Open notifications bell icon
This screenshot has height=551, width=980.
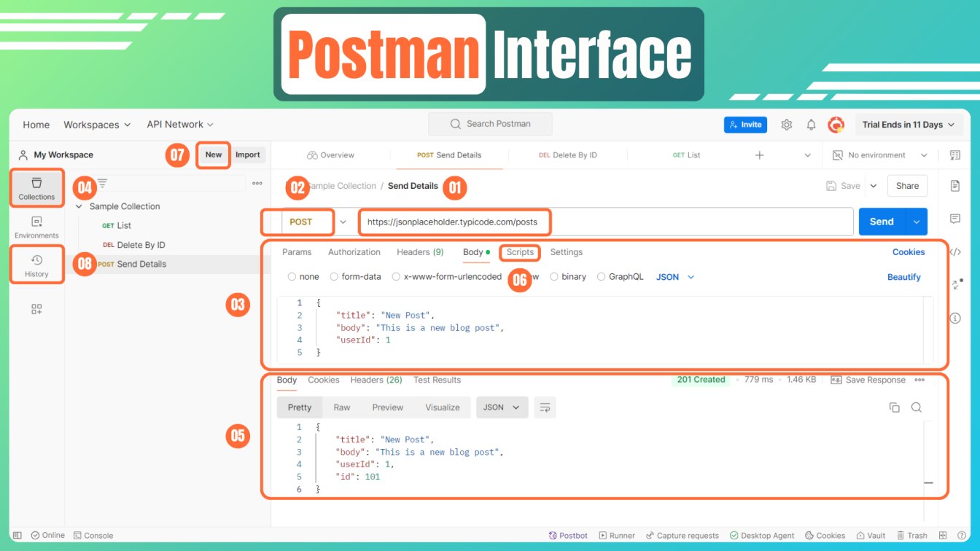coord(811,125)
